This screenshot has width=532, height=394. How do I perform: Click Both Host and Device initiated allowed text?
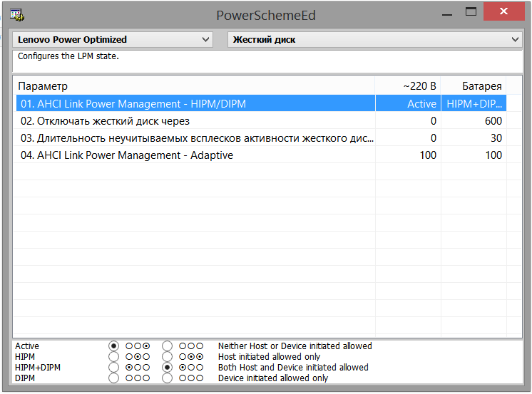pyautogui.click(x=293, y=368)
